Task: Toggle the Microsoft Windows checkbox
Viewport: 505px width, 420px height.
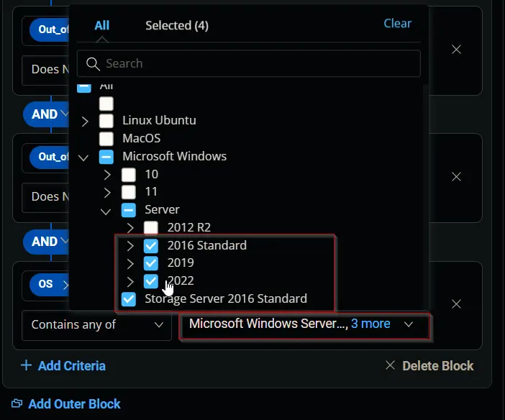Action: (106, 157)
